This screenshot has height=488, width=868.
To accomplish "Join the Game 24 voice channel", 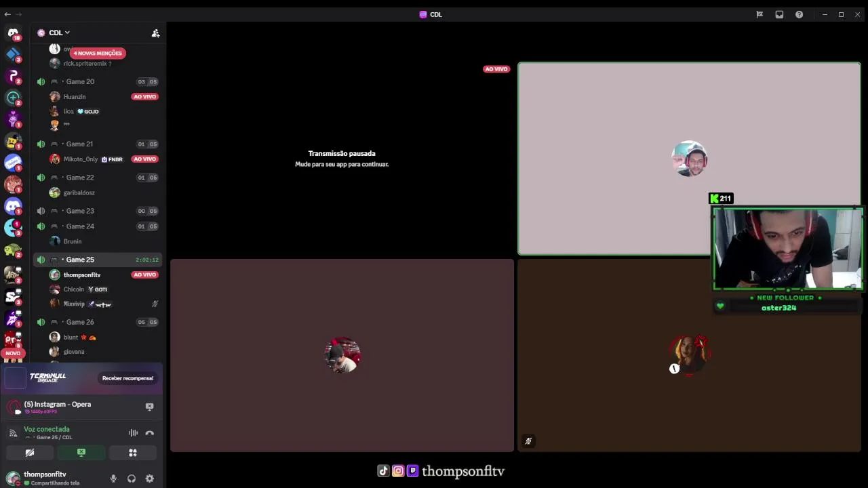I will (97, 226).
